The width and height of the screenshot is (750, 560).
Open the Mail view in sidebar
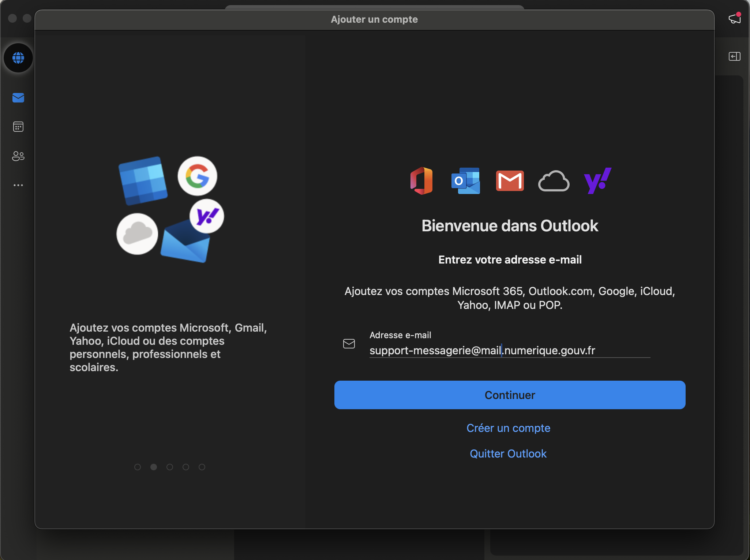18,98
